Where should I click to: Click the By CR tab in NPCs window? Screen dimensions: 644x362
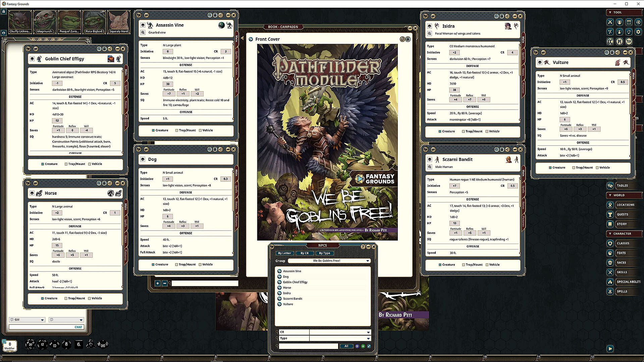tap(305, 253)
